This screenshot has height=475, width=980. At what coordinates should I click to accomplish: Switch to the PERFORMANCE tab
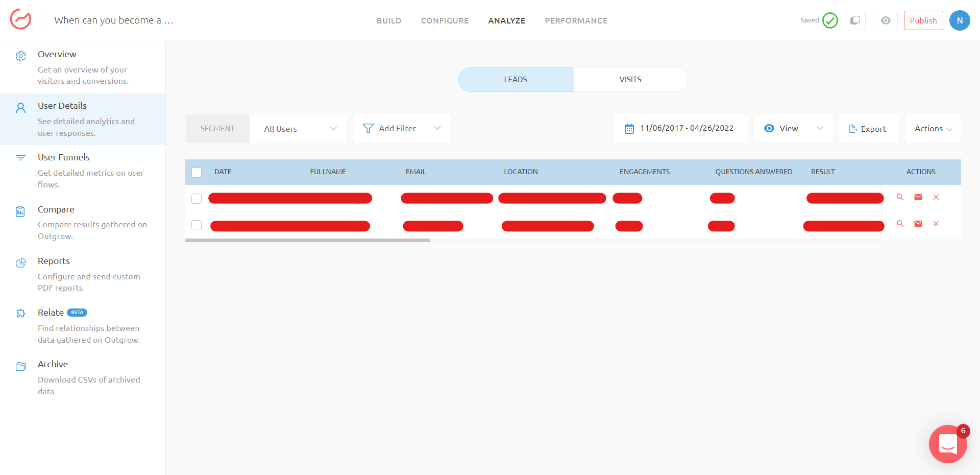click(x=576, y=21)
